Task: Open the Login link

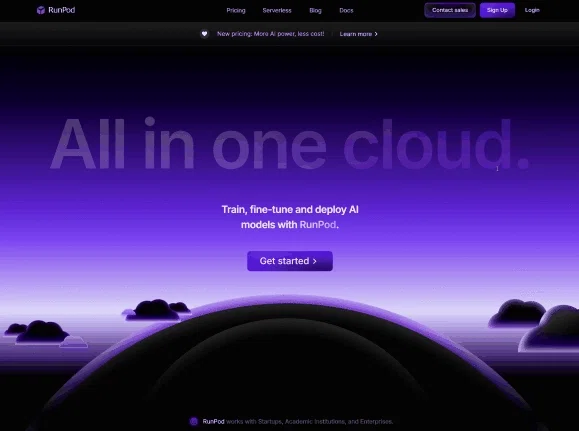Action: pos(532,10)
